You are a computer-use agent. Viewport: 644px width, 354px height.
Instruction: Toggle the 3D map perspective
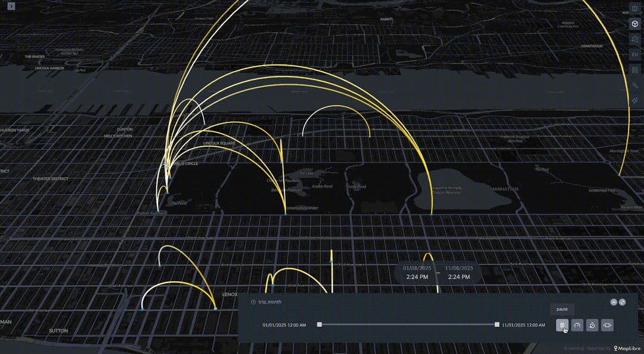[x=634, y=24]
